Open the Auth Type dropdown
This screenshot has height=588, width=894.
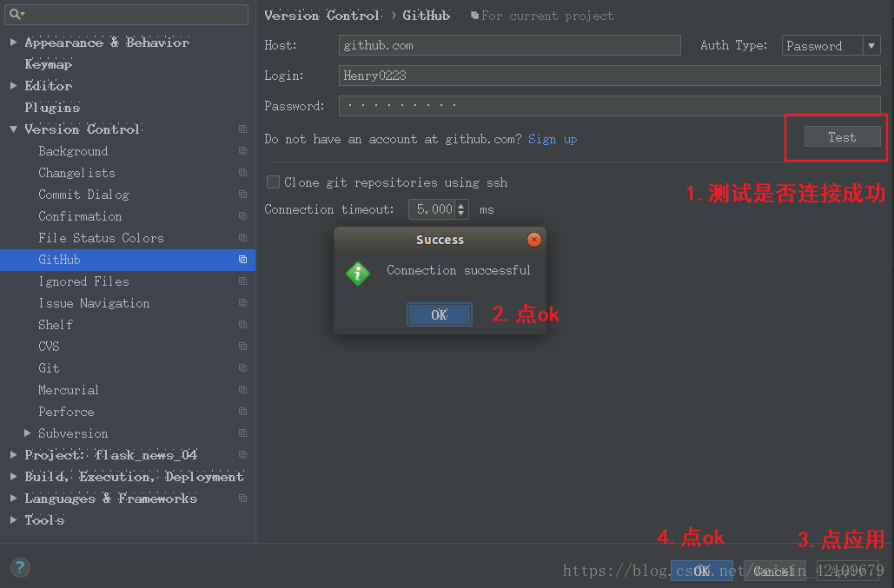[831, 45]
